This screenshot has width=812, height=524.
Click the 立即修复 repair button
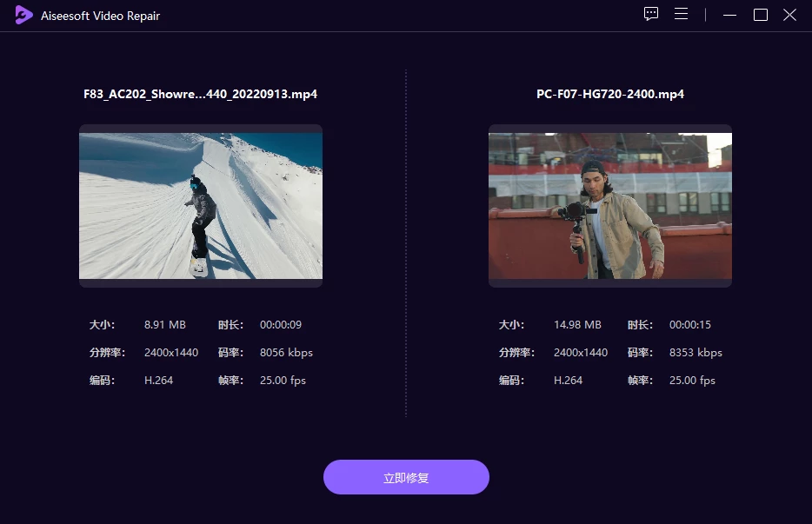(x=406, y=478)
